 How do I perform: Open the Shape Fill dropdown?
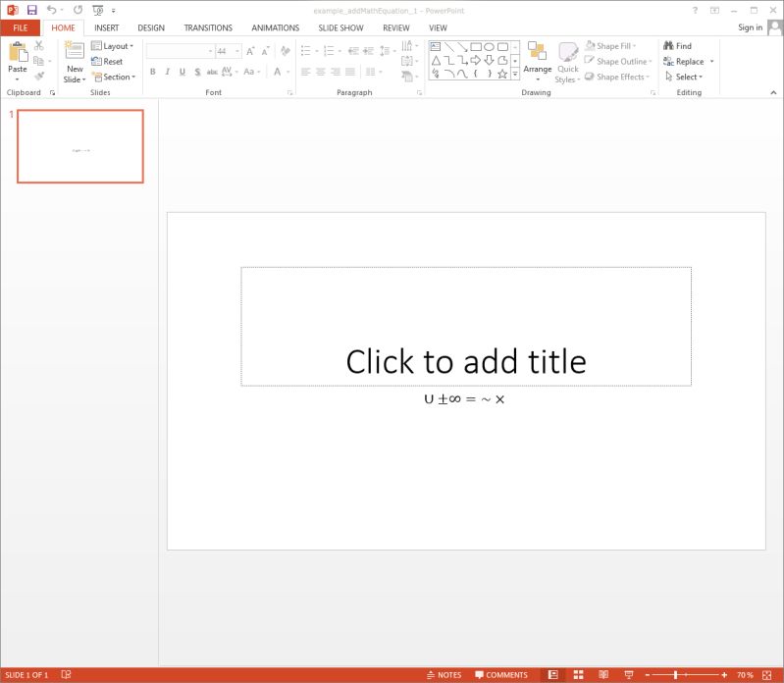click(x=611, y=46)
